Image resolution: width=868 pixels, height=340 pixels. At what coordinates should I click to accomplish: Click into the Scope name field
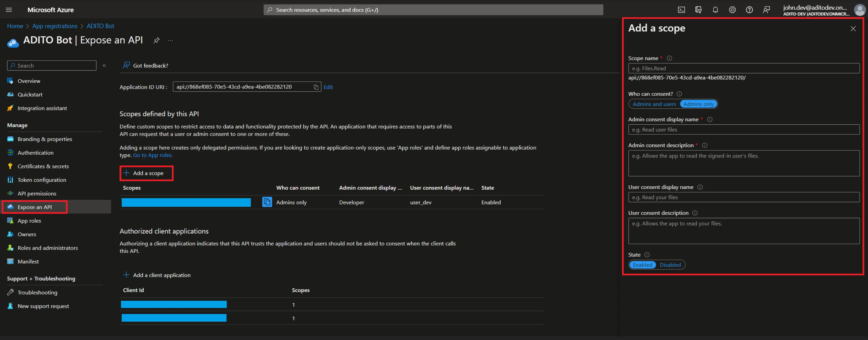point(744,68)
